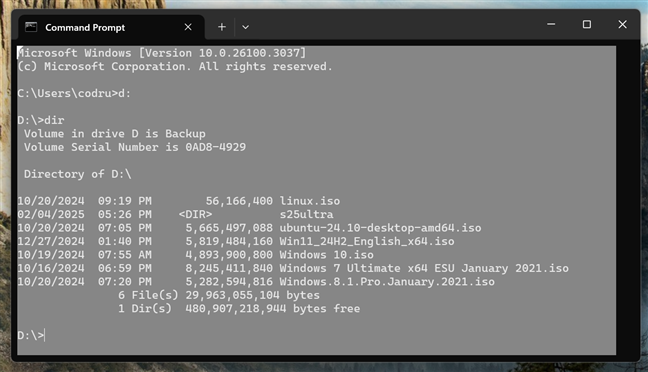This screenshot has height=372, width=648.
Task: Click the 4,893,900,800 file size
Action: tap(229, 255)
